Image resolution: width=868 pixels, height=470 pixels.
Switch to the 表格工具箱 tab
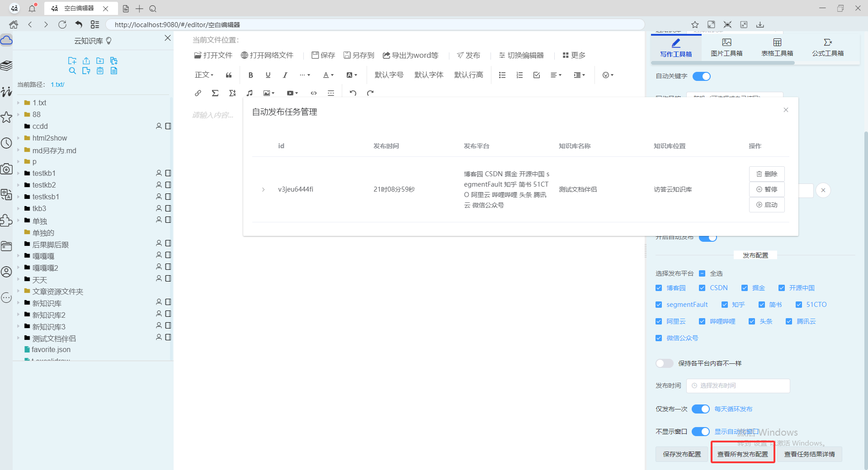click(777, 47)
